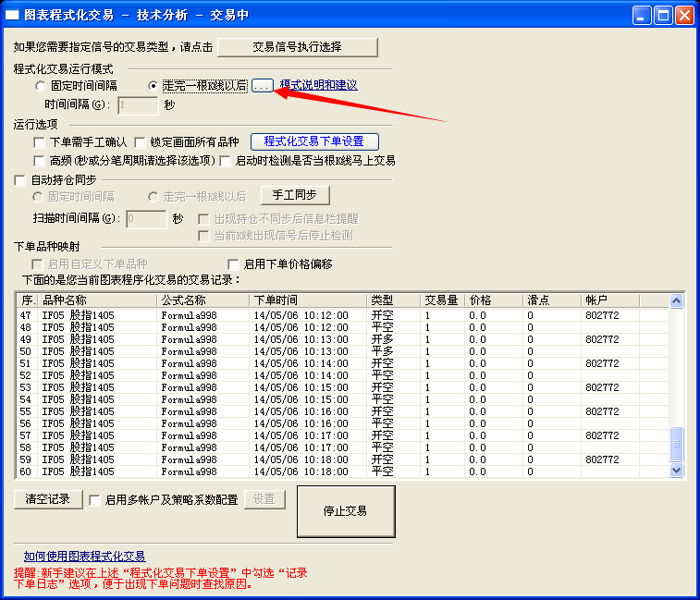The height and width of the screenshot is (600, 700).
Task: Click the 类型 column header
Action: [393, 300]
